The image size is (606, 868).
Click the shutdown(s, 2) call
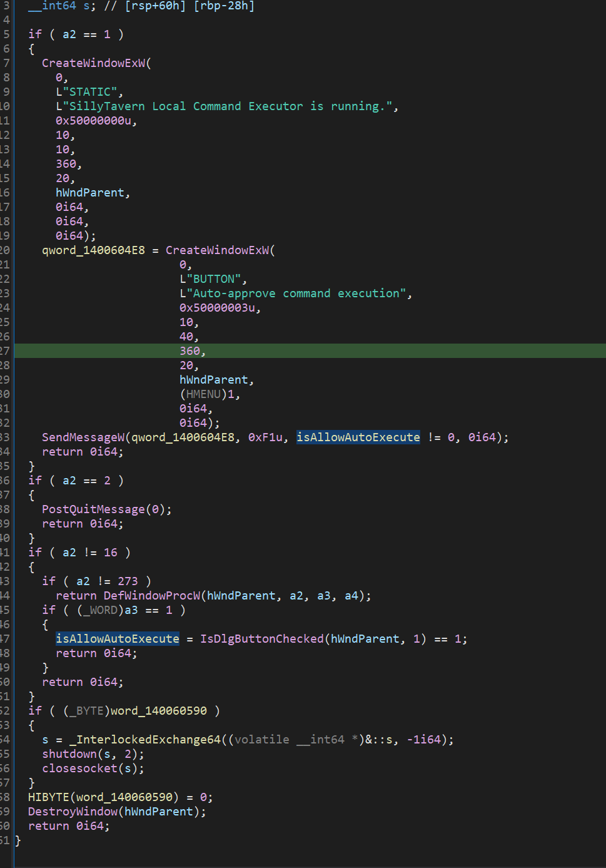pos(90,754)
